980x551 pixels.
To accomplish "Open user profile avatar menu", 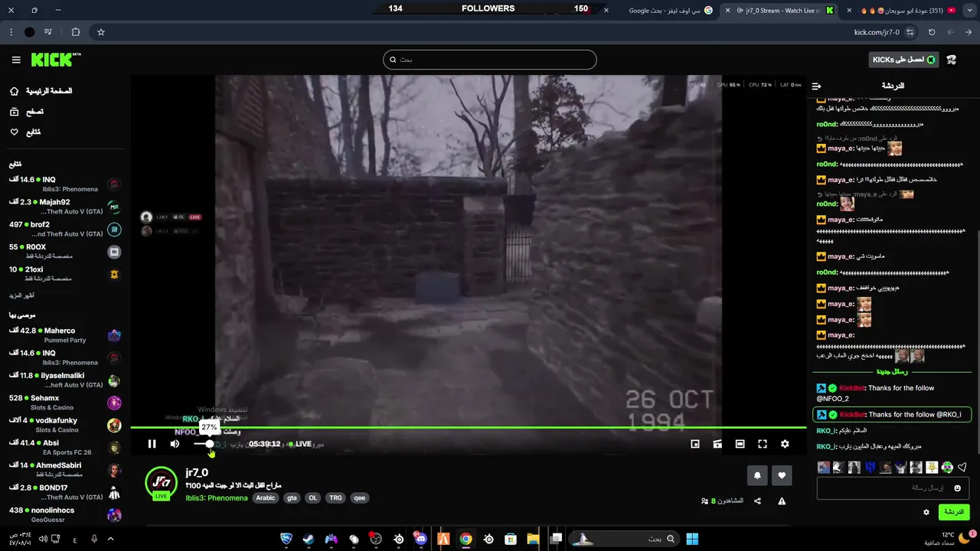I will pos(952,60).
